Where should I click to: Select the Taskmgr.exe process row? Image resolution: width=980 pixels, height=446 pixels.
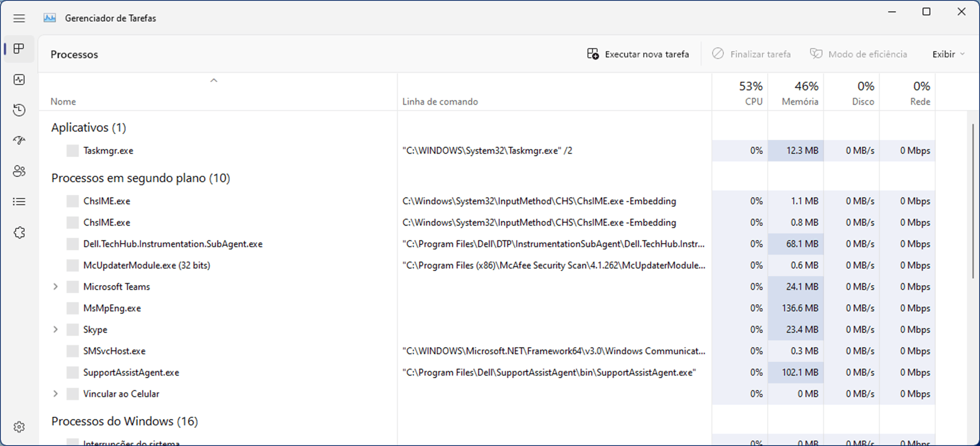[487, 151]
